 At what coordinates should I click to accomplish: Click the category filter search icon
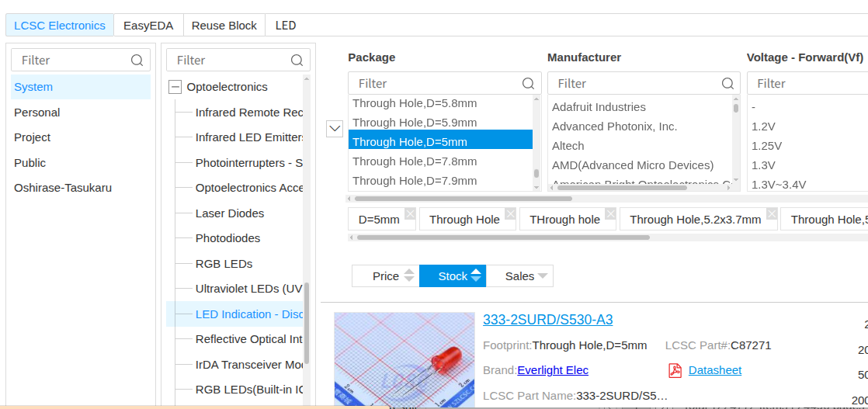click(x=297, y=60)
